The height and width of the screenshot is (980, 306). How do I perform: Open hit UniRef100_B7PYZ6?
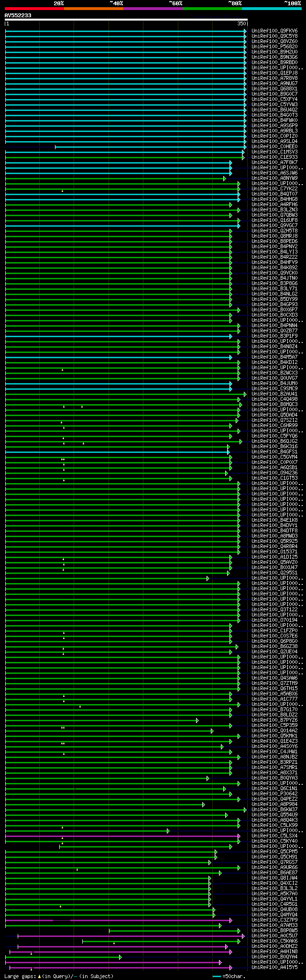pos(274,720)
